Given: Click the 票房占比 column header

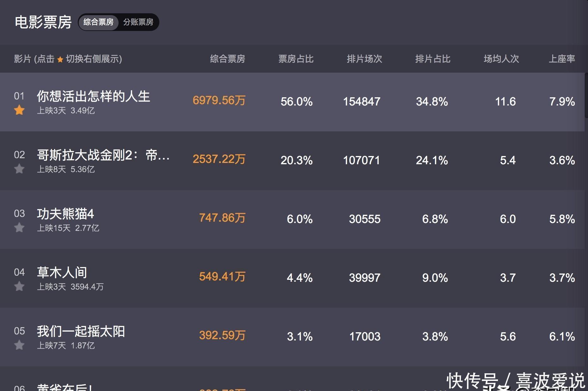Looking at the screenshot, I should 296,59.
